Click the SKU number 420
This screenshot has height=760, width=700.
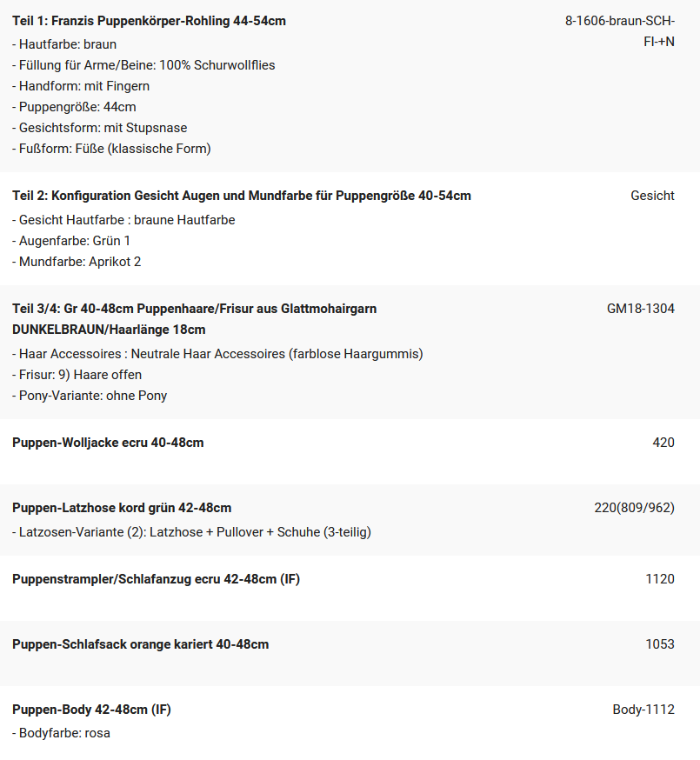(x=663, y=443)
